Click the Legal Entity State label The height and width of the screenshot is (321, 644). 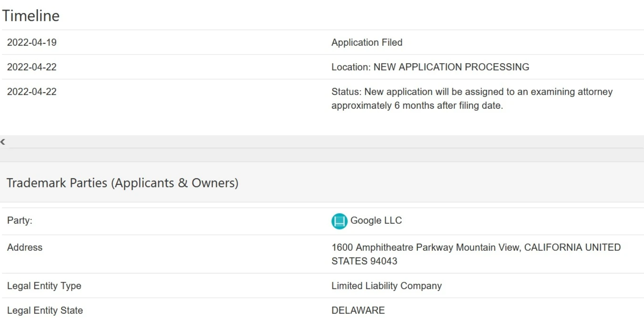(45, 310)
